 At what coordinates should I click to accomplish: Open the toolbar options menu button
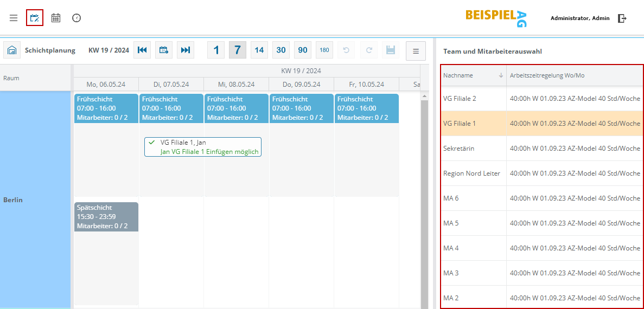[x=416, y=51]
